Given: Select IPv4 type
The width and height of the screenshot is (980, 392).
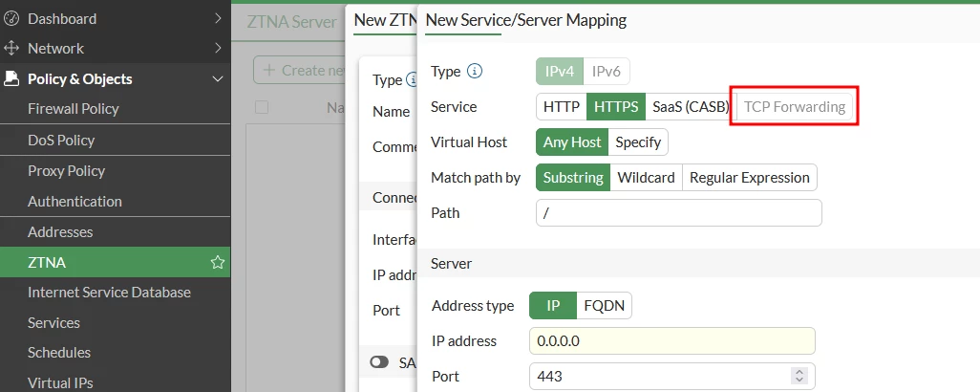Looking at the screenshot, I should pos(560,72).
